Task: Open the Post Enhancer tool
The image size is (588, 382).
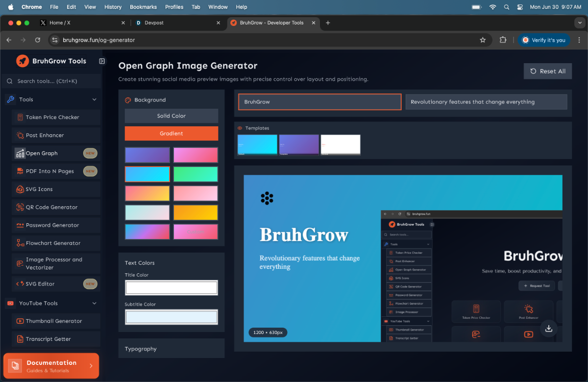Action: (x=55, y=135)
